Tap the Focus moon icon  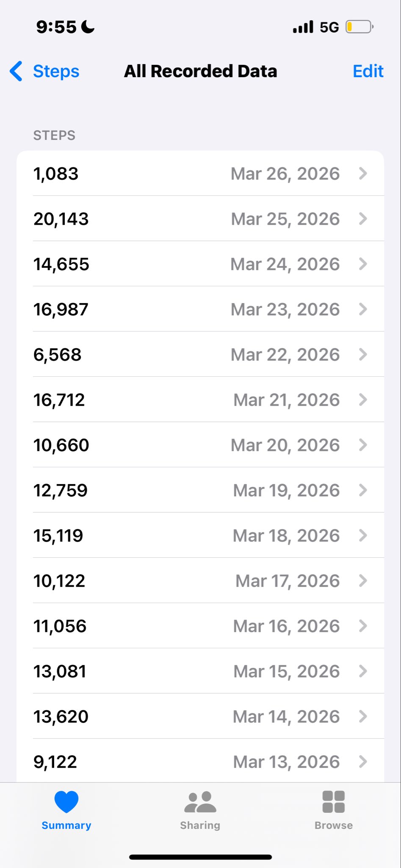pyautogui.click(x=88, y=27)
